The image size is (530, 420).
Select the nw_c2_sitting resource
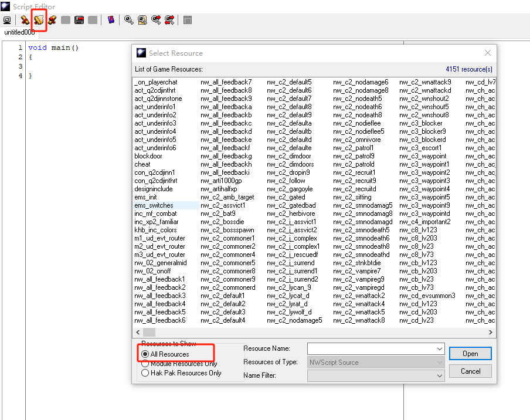pos(352,197)
